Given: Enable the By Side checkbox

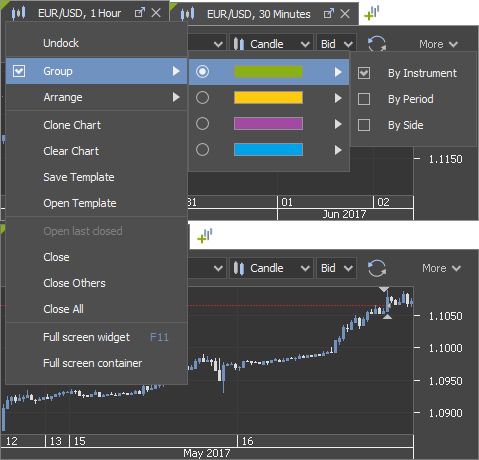Looking at the screenshot, I should 364,125.
